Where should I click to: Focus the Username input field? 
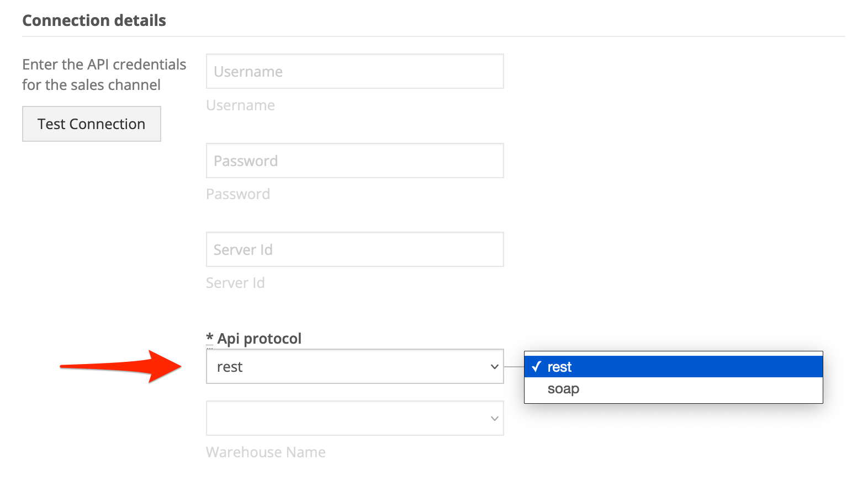355,71
